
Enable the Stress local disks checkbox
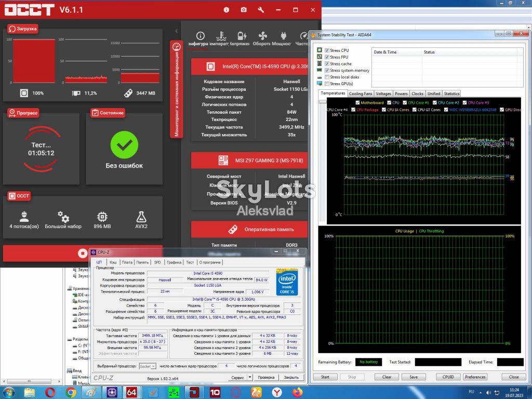pyautogui.click(x=327, y=77)
